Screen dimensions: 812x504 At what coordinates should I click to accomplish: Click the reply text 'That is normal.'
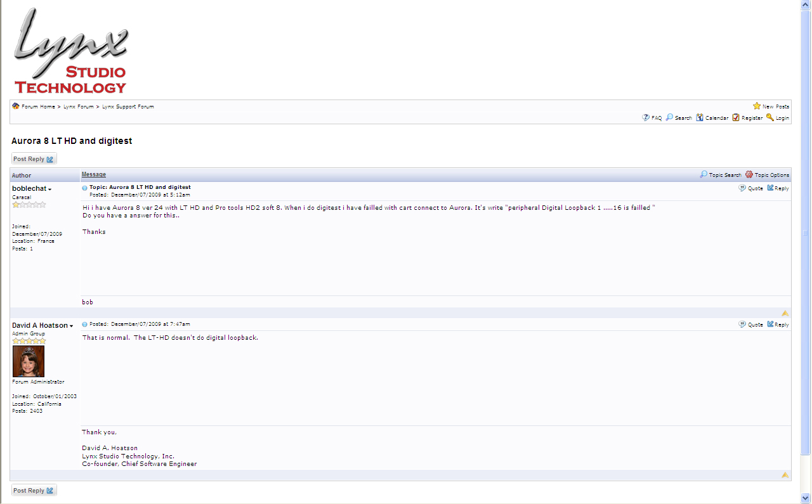point(106,337)
